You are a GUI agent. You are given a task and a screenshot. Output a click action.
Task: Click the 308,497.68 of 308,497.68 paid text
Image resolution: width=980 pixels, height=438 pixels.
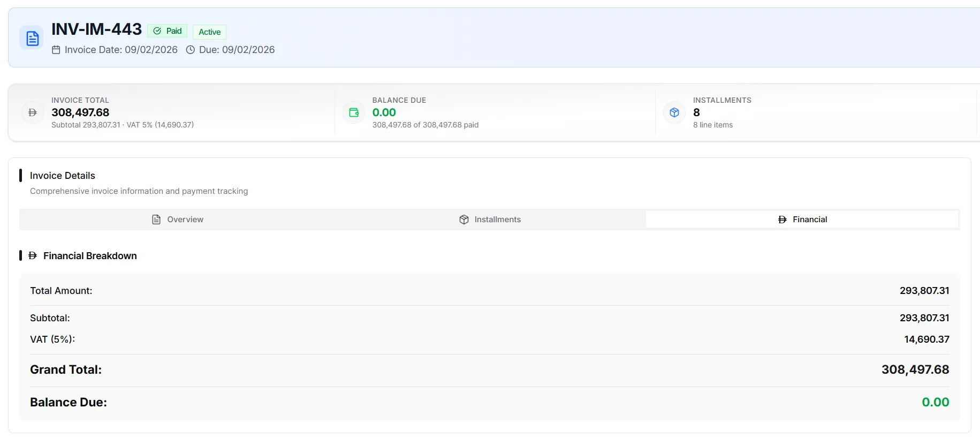coord(426,125)
